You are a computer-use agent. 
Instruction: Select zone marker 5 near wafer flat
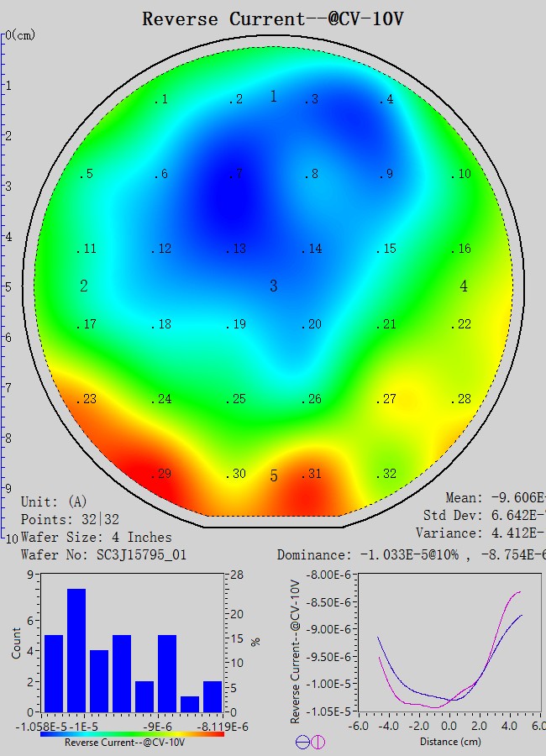[274, 476]
